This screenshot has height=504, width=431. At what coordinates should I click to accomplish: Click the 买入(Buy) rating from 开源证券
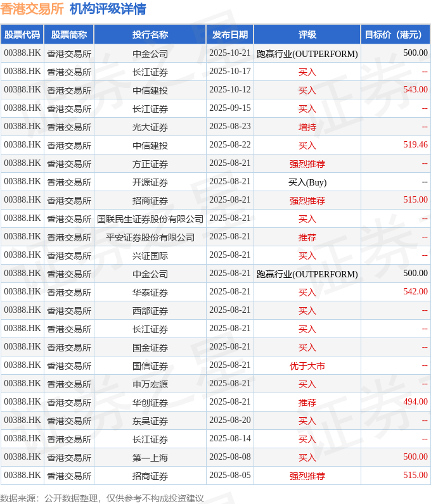click(307, 182)
